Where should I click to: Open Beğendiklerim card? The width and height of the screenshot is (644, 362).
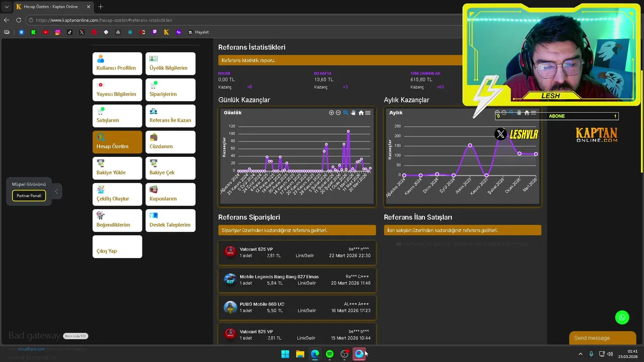[117, 220]
